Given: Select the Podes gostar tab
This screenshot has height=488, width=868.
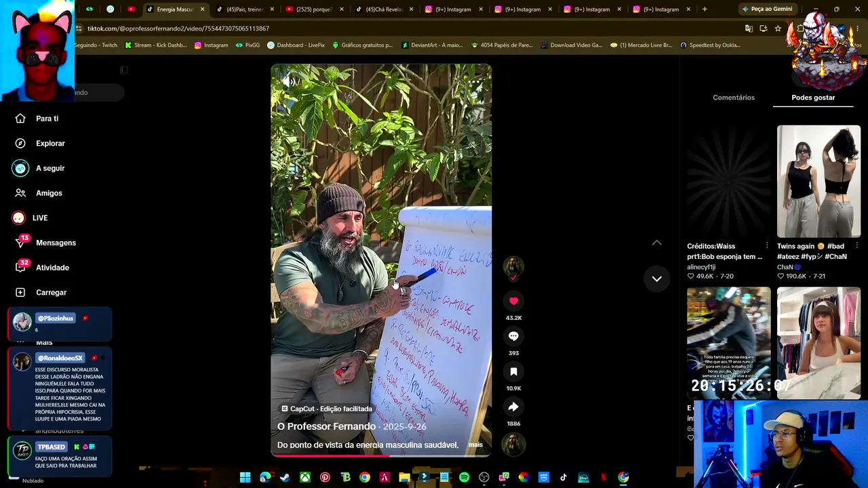Looking at the screenshot, I should [813, 98].
